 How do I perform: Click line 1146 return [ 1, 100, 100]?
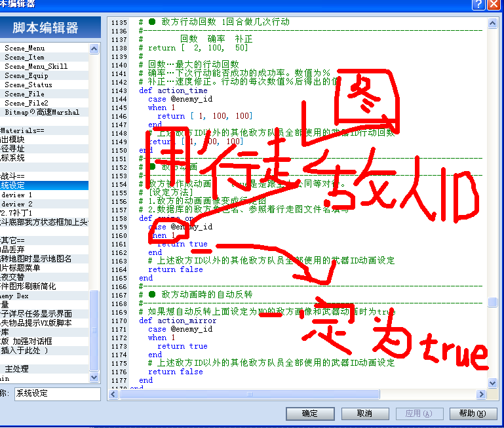coord(205,116)
